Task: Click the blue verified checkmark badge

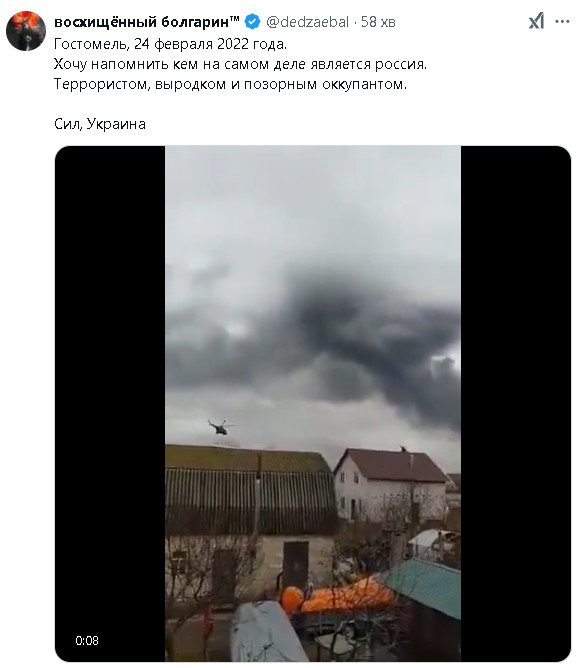Action: coord(253,22)
